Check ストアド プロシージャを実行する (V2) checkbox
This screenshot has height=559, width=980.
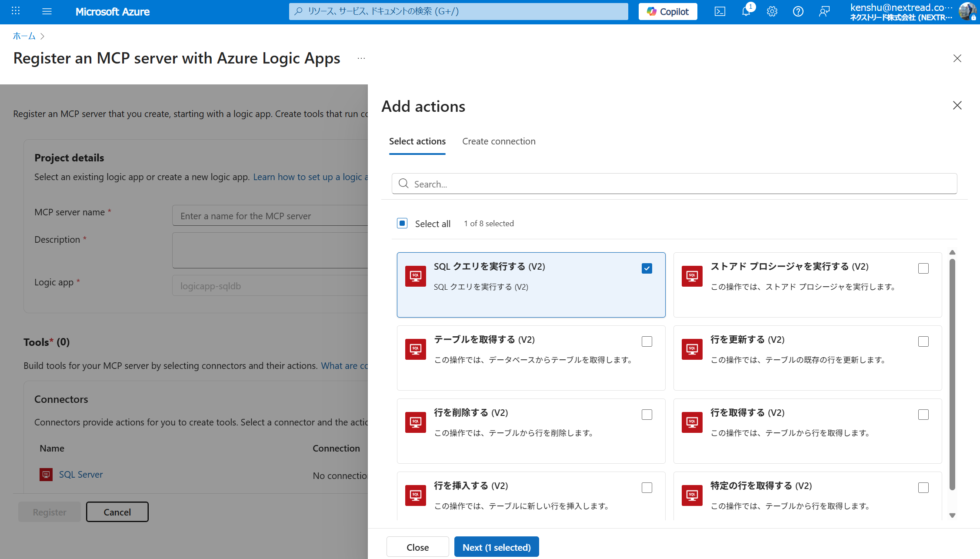point(923,268)
